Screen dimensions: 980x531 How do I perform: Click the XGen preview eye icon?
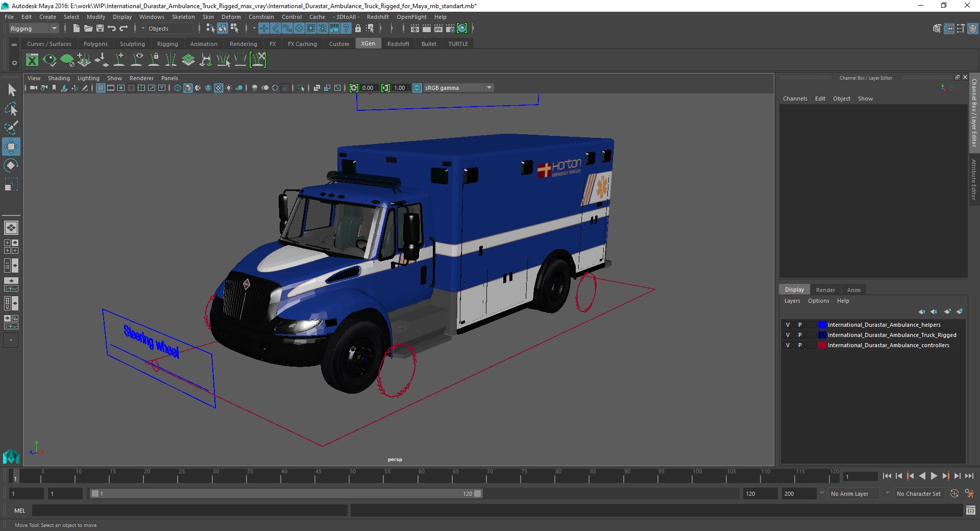(50, 60)
